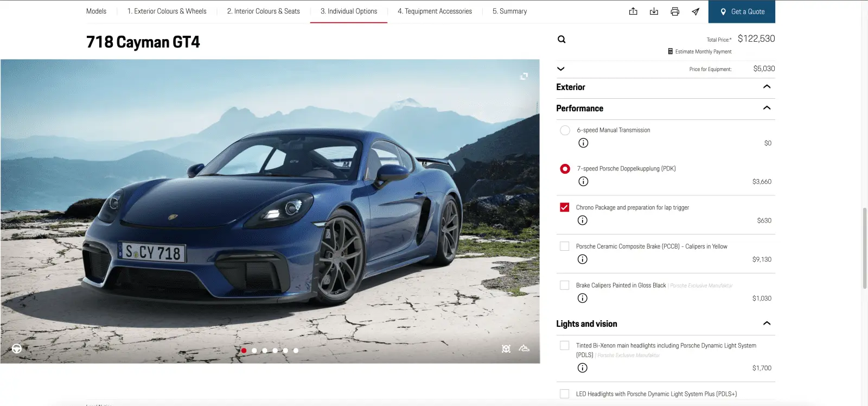868x406 pixels.
Task: Click the download configuration icon
Action: coord(654,11)
